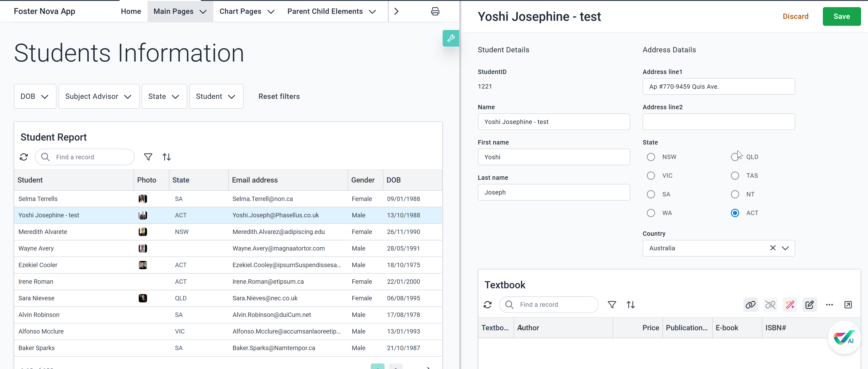
Task: Click sort arrows in Student Report
Action: 166,157
